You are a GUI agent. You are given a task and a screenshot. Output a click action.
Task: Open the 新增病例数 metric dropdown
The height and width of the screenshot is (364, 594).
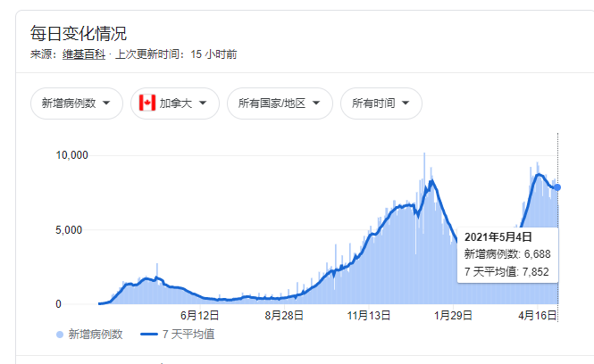(76, 103)
